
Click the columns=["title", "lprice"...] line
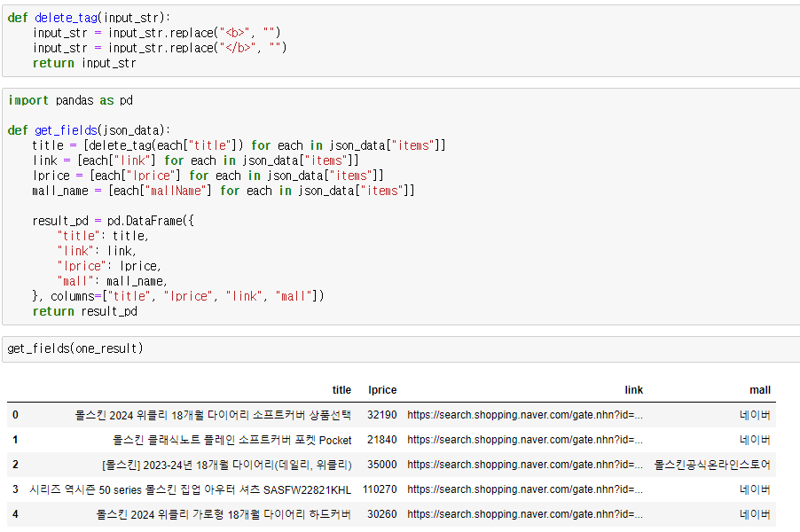click(x=178, y=296)
